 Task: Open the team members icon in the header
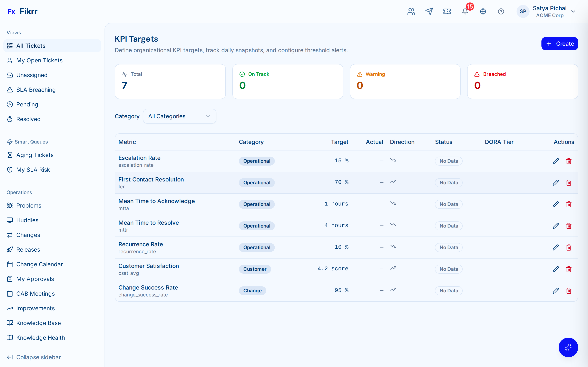point(411,11)
